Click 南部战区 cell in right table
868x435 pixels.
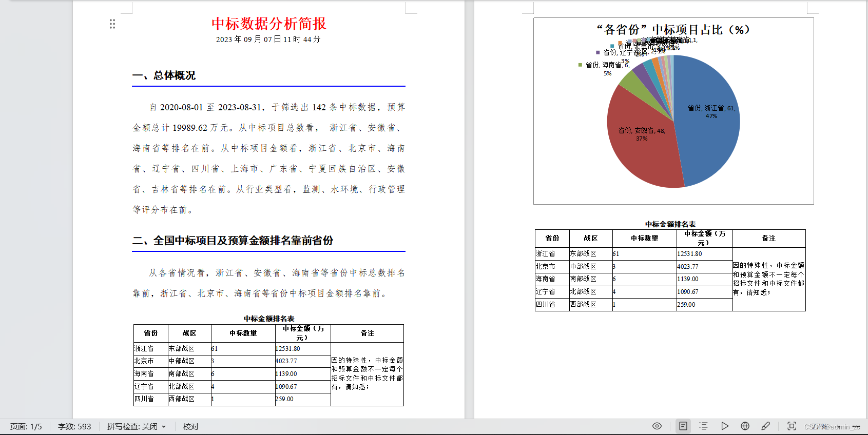(591, 279)
